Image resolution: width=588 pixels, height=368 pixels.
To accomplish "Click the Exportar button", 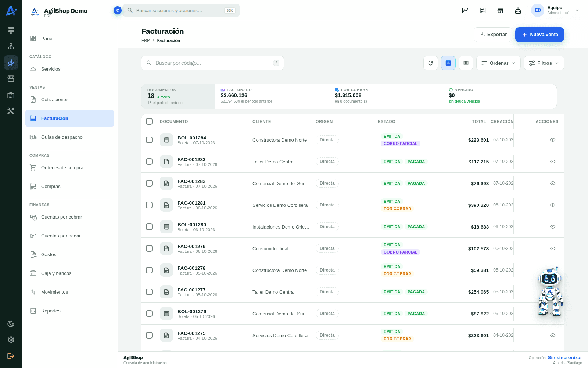I will tap(493, 35).
